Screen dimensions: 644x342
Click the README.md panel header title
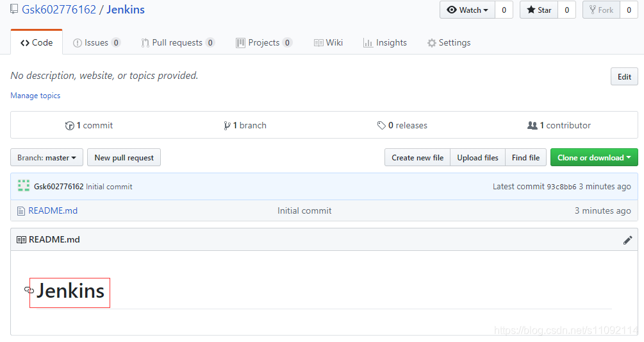pyautogui.click(x=54, y=239)
